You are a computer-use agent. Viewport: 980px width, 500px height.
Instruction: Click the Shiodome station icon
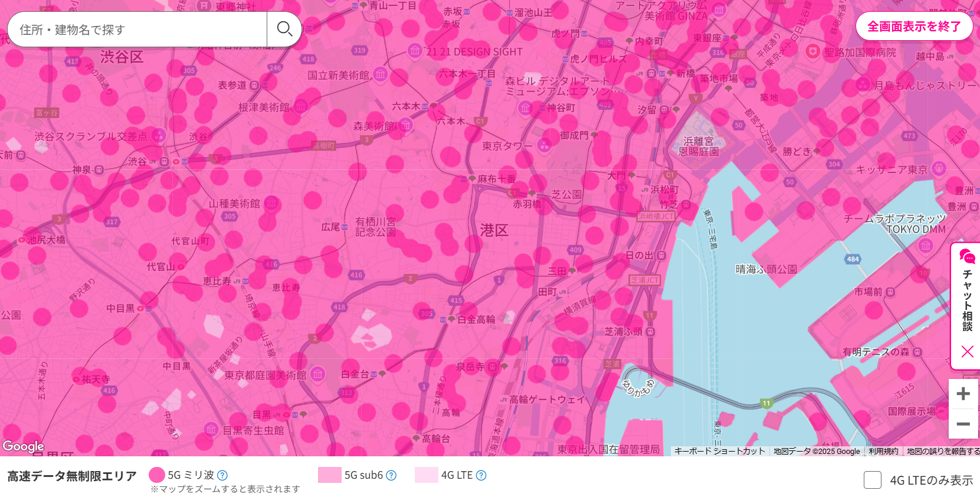coord(664,110)
